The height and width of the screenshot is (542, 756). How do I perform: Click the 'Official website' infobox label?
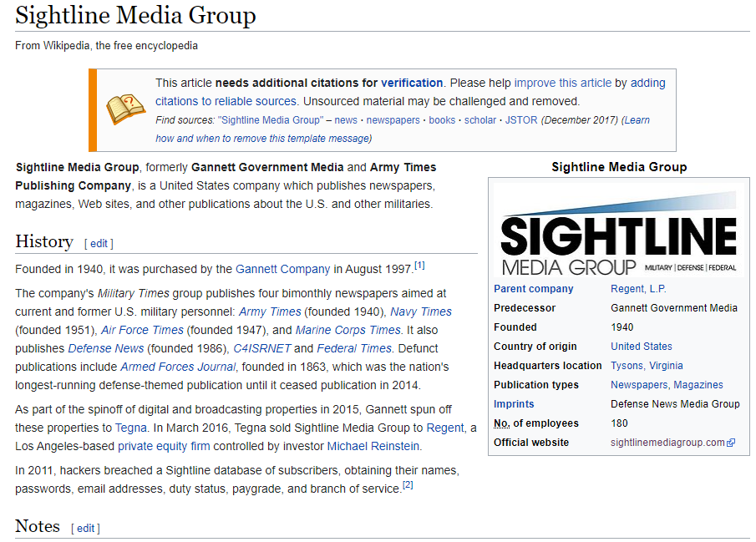(x=531, y=443)
